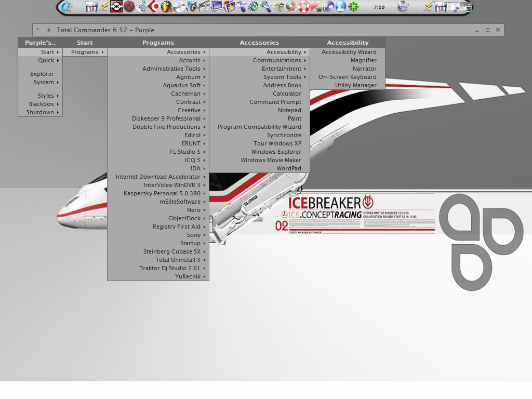
Task: Open Kaspersky Personal 5.0.390 entry
Action: (158, 193)
